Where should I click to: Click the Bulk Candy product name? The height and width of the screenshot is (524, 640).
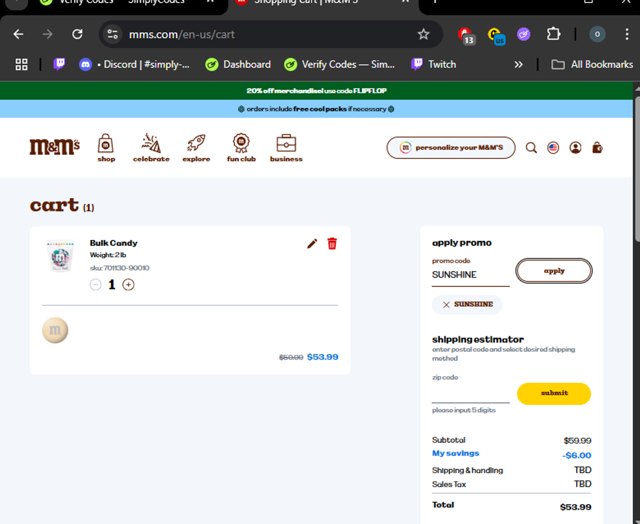(x=113, y=243)
